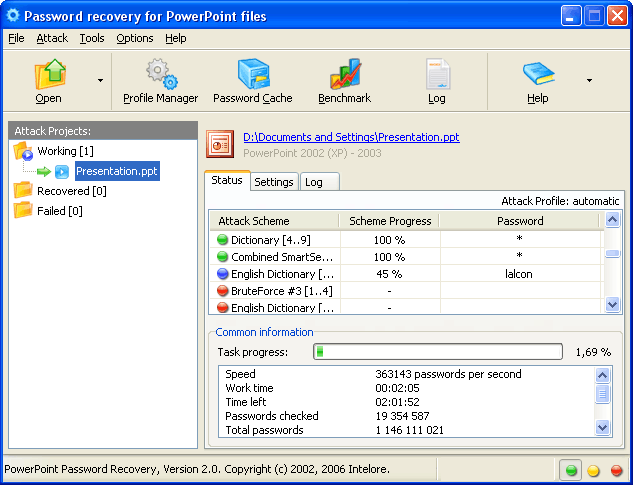Click Total passwords value 1 146 111 021
This screenshot has height=485, width=633.
pyautogui.click(x=409, y=430)
